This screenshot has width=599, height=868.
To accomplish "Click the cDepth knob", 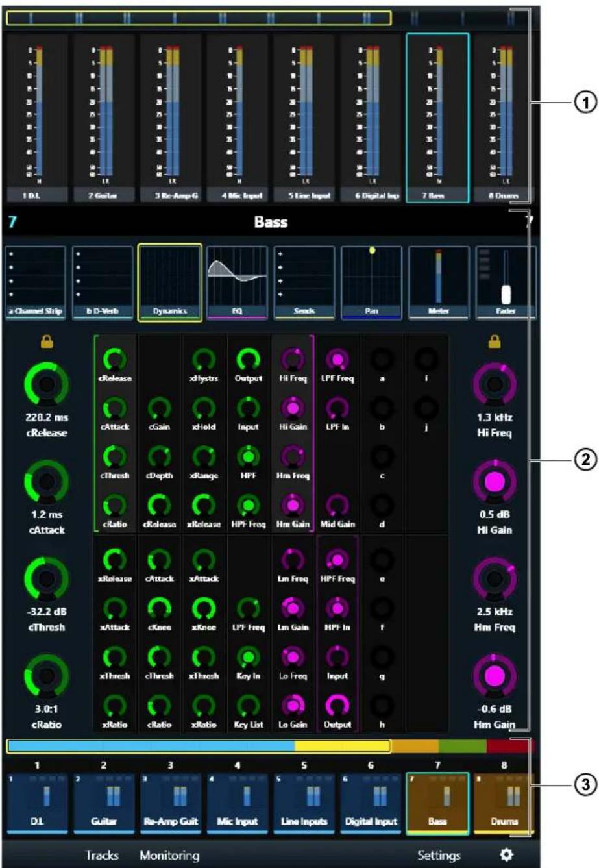I will (x=159, y=456).
